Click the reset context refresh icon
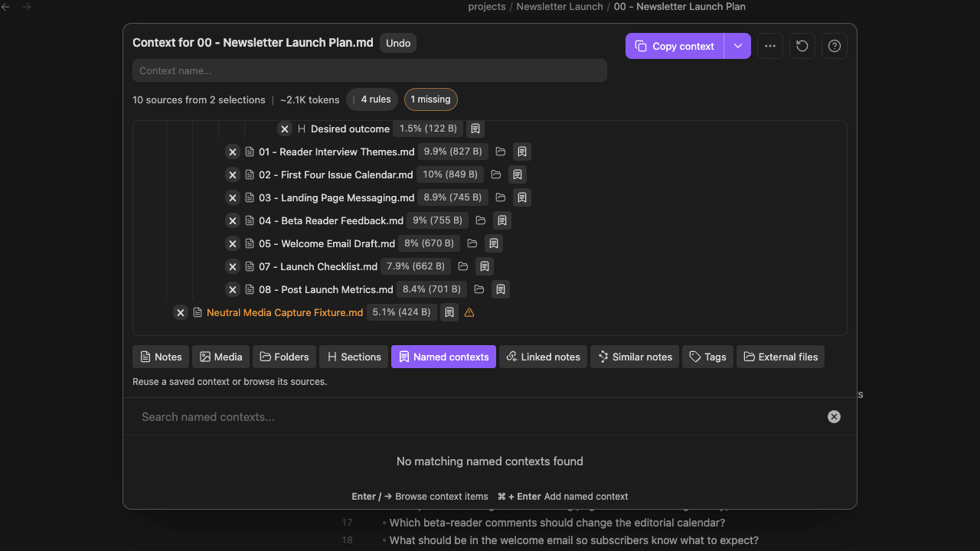Image resolution: width=980 pixels, height=551 pixels. (802, 46)
